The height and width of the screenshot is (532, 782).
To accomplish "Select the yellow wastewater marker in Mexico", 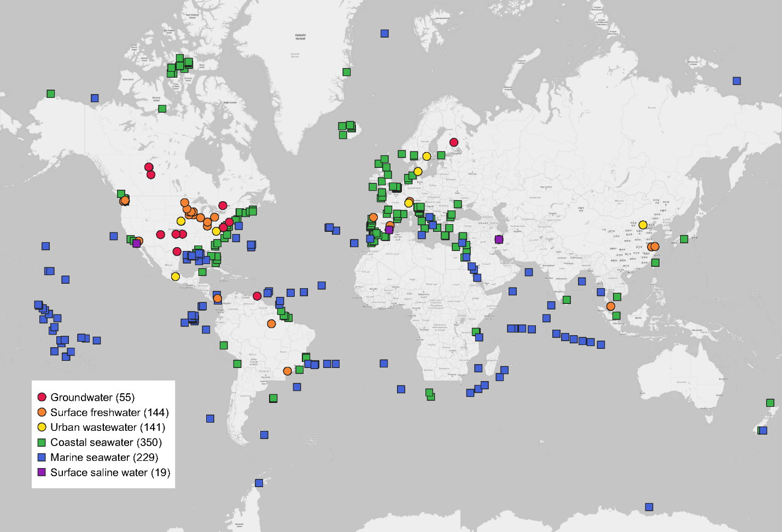I will click(x=175, y=276).
